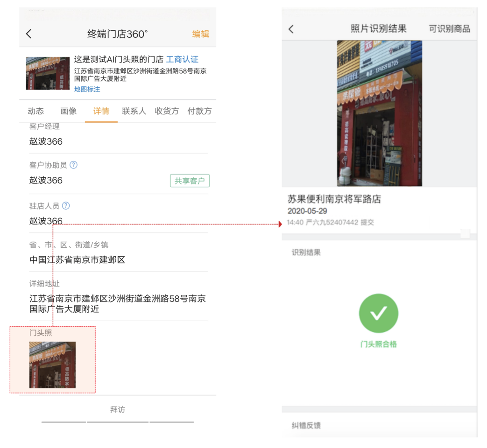Image resolution: width=487 pixels, height=448 pixels.
Task: Tap the back arrow on 终端门店360° screen
Action: 28,34
